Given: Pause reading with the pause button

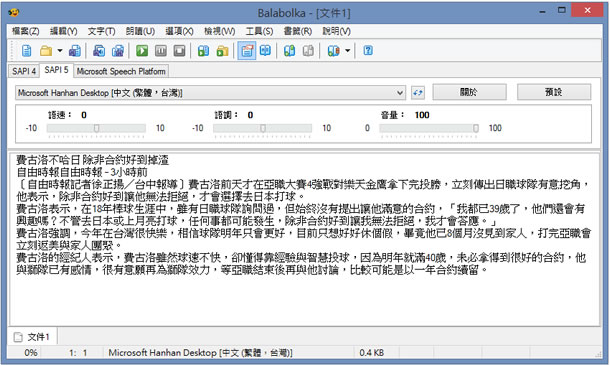Looking at the screenshot, I should click(x=161, y=51).
